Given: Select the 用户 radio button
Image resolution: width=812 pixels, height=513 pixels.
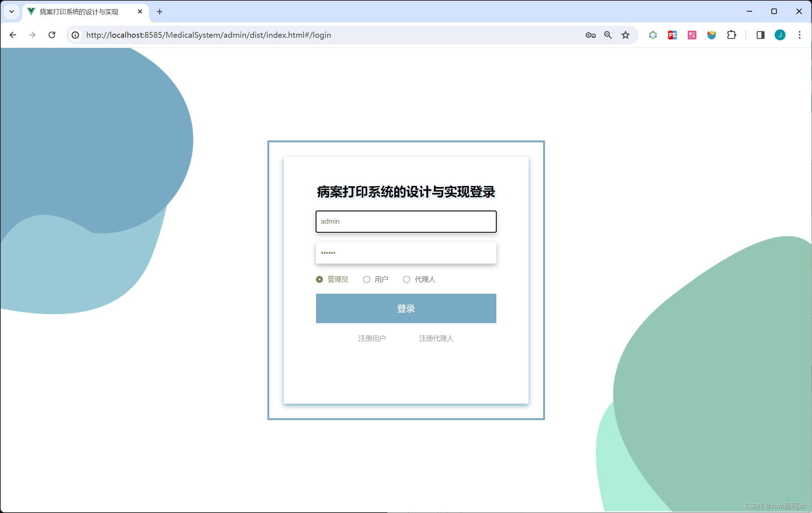Looking at the screenshot, I should 366,279.
